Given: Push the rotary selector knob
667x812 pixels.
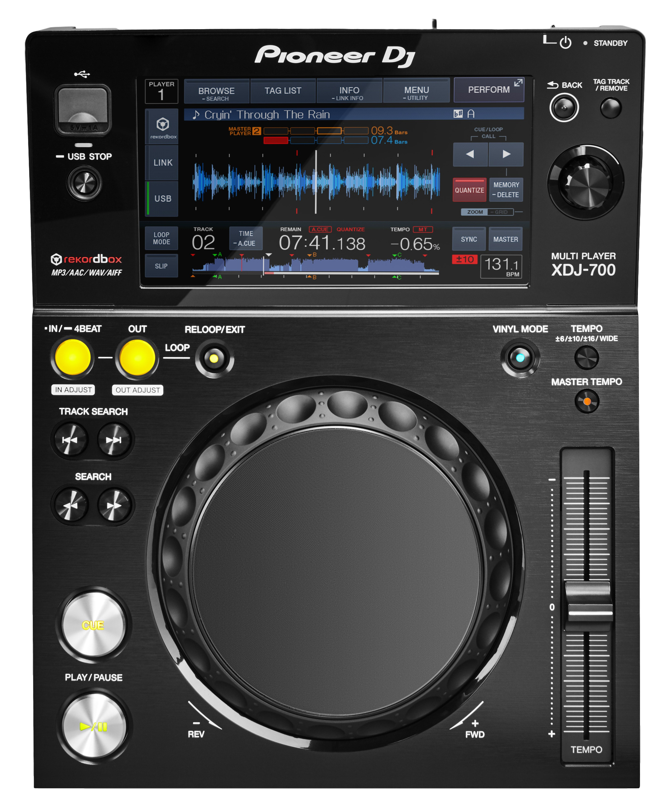Looking at the screenshot, I should (x=585, y=182).
